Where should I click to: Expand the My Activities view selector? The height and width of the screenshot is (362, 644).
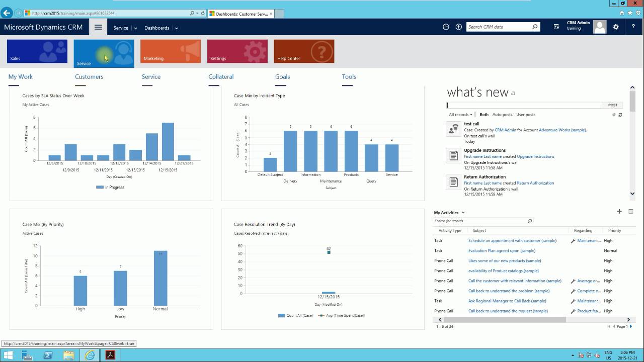(x=463, y=213)
